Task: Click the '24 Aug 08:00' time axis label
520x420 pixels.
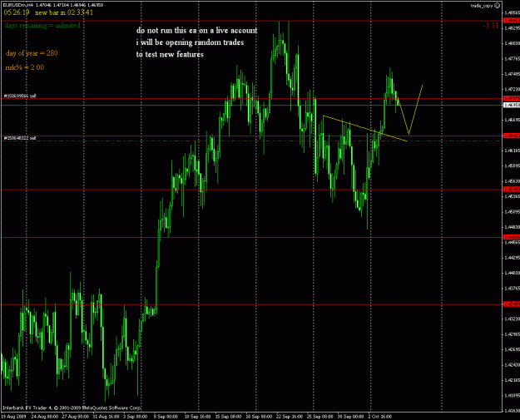Action: pos(45,417)
